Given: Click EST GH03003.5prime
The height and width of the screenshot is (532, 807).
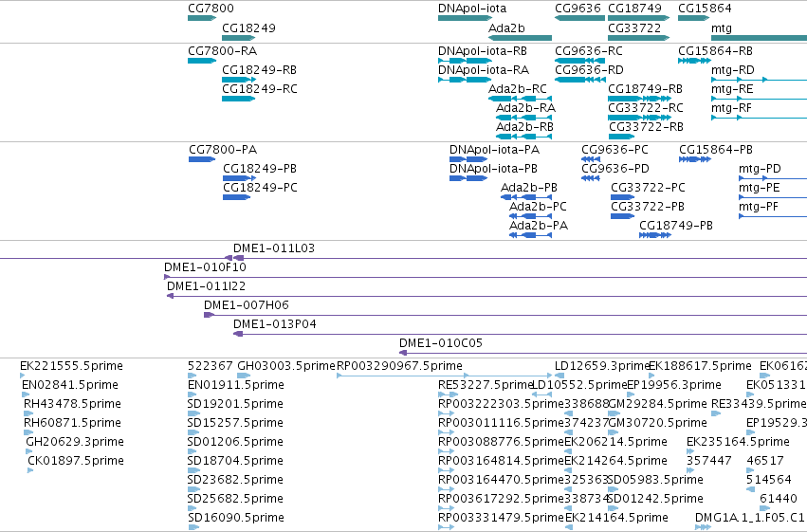Looking at the screenshot, I should pos(244,376).
